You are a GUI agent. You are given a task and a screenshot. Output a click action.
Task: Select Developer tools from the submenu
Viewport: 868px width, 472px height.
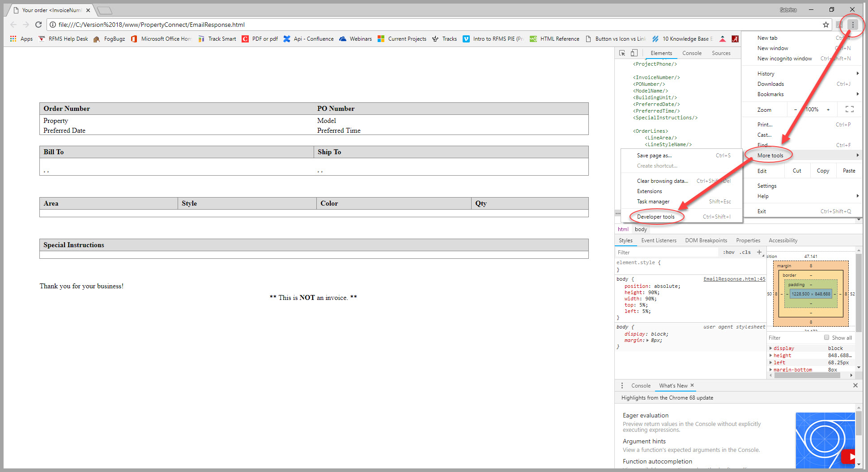pos(681,217)
